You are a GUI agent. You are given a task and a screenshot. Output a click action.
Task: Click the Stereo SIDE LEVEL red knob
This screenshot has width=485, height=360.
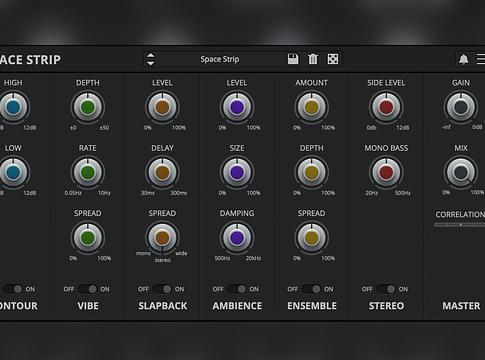pos(386,107)
